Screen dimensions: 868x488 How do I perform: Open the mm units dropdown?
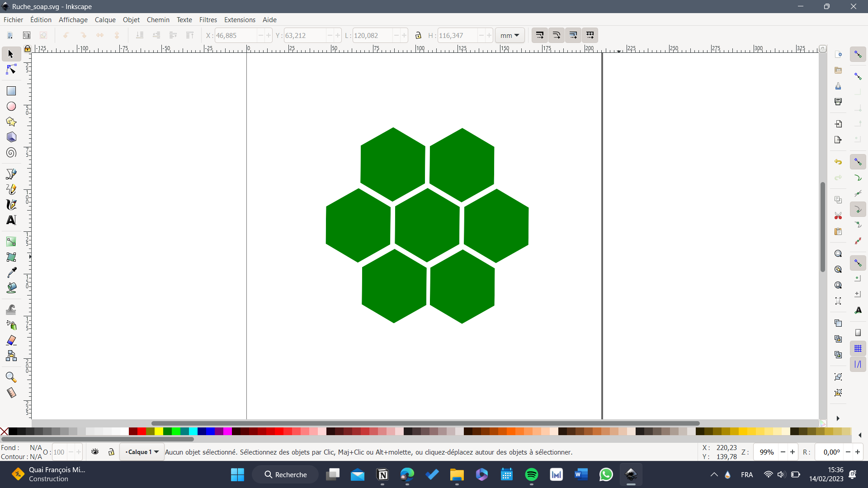[x=510, y=35]
